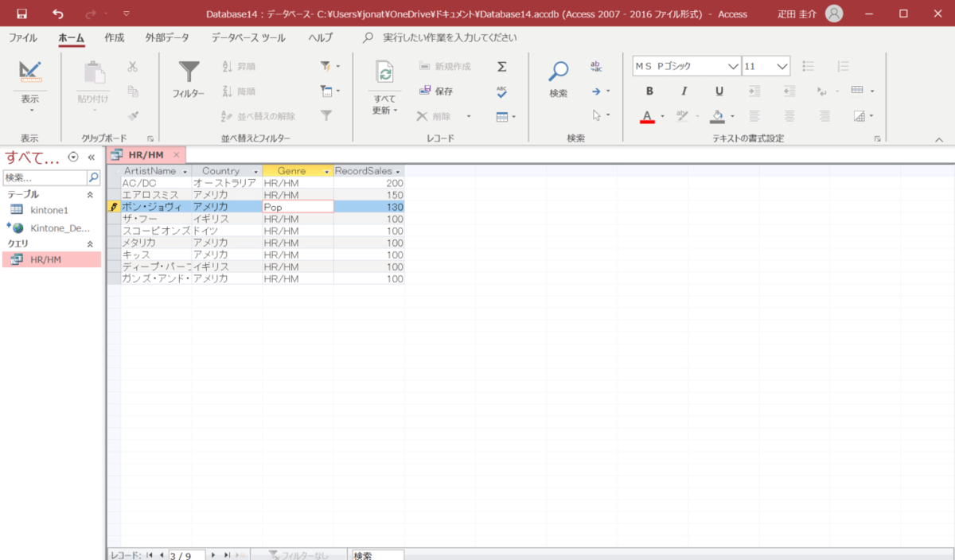The height and width of the screenshot is (560, 955).
Task: Go to first record navigation button
Action: click(150, 555)
